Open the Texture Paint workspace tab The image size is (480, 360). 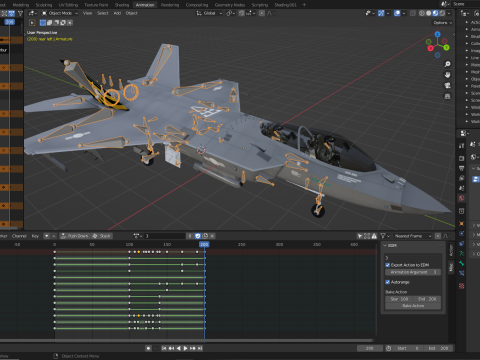pyautogui.click(x=96, y=5)
